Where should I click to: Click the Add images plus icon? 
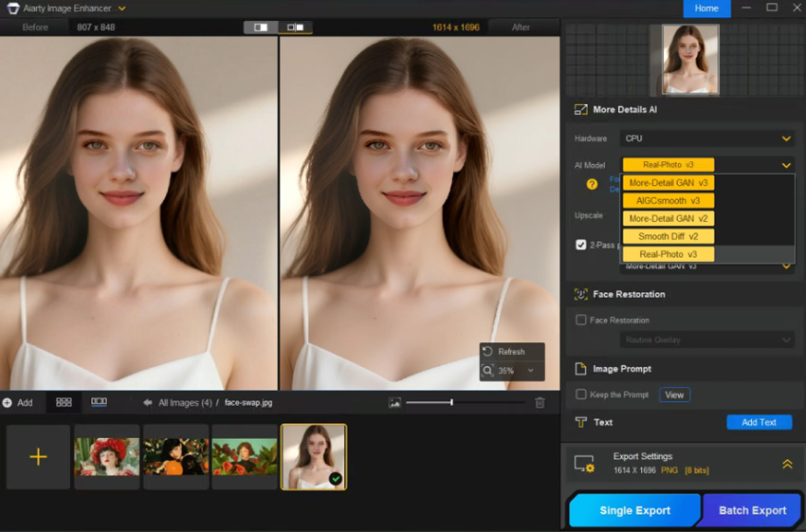(x=8, y=402)
